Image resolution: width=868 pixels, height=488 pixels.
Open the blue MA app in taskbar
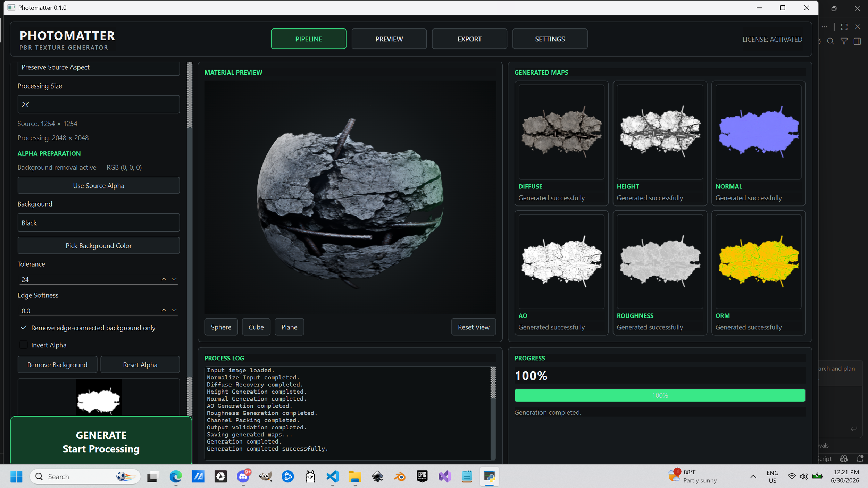pyautogui.click(x=198, y=477)
